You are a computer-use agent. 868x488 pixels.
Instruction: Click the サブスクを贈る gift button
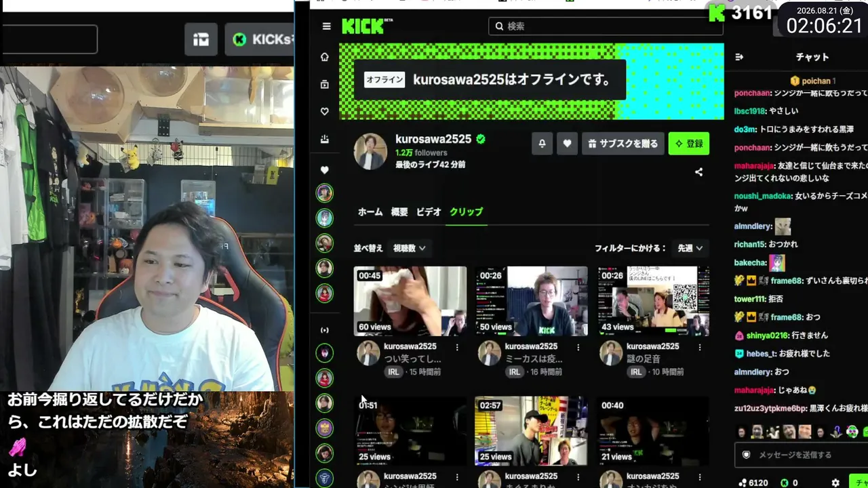pos(623,144)
